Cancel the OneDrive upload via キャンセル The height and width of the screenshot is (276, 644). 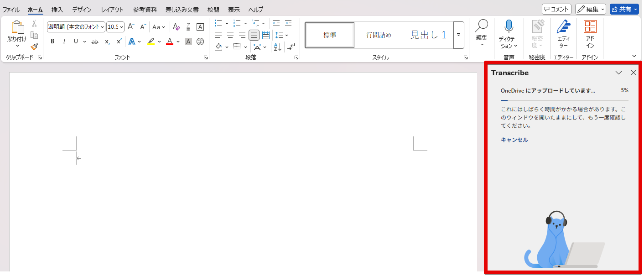pyautogui.click(x=514, y=140)
